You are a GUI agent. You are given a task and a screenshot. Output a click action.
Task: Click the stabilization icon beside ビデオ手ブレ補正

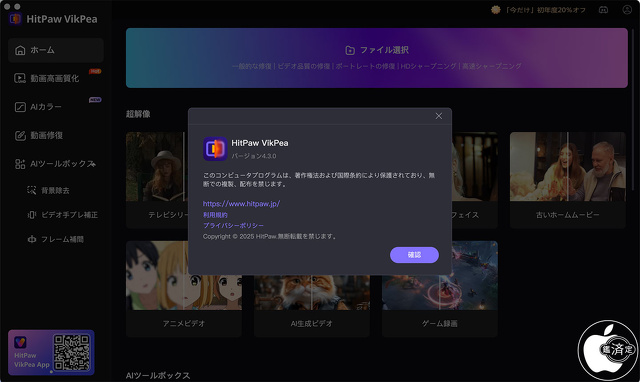coord(31,215)
